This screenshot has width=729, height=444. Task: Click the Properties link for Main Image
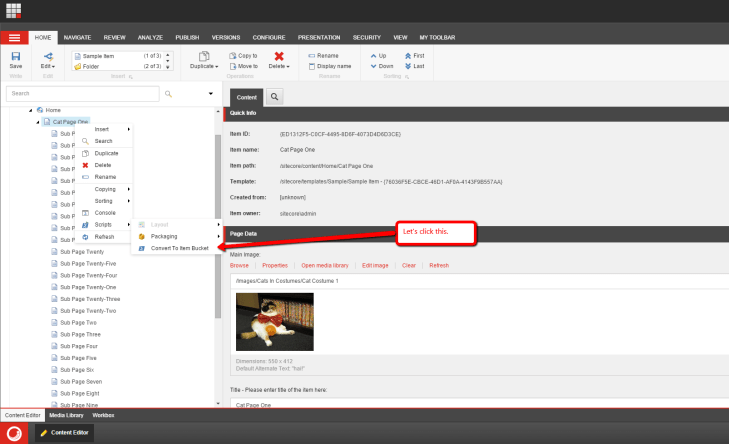(x=275, y=265)
